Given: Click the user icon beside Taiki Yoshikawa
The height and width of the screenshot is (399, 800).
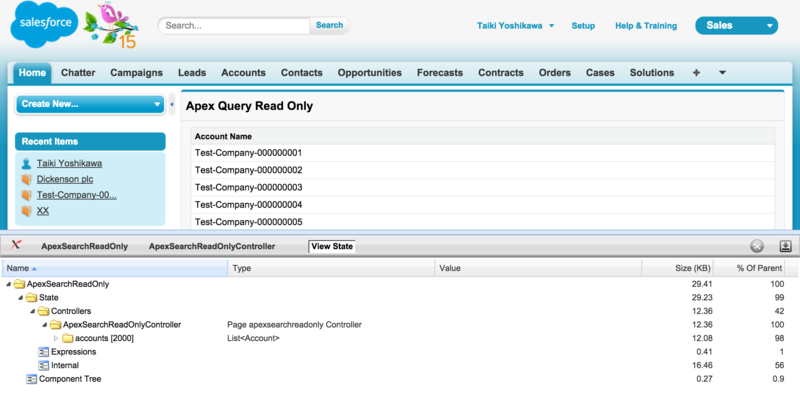Looking at the screenshot, I should point(27,164).
